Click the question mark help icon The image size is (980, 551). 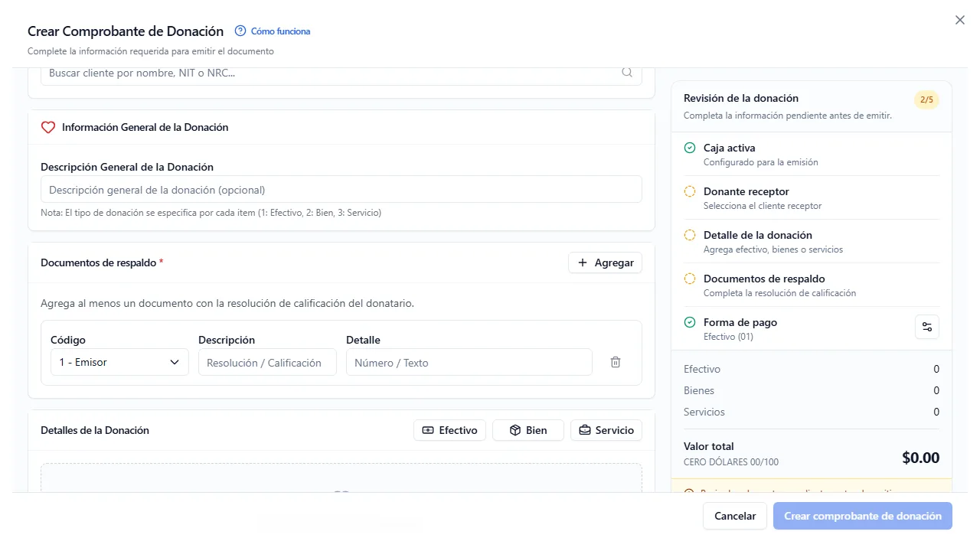click(240, 31)
